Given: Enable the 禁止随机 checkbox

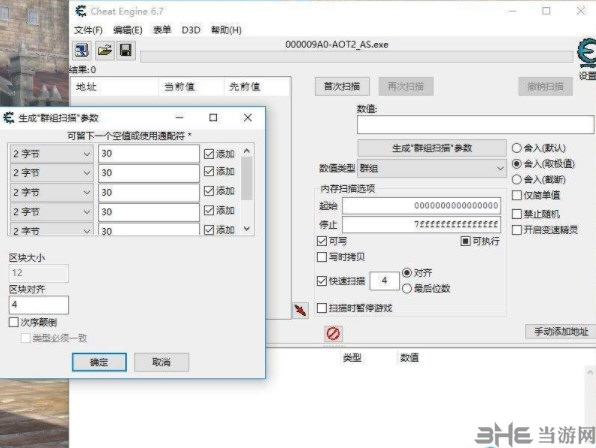Looking at the screenshot, I should pyautogui.click(x=517, y=214).
